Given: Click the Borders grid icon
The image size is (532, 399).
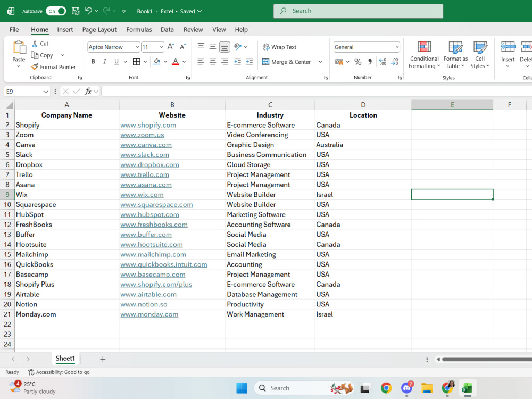Looking at the screenshot, I should [136, 61].
